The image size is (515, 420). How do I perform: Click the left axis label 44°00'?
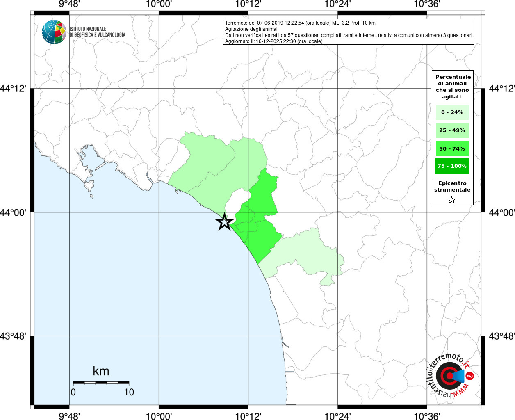(x=13, y=212)
